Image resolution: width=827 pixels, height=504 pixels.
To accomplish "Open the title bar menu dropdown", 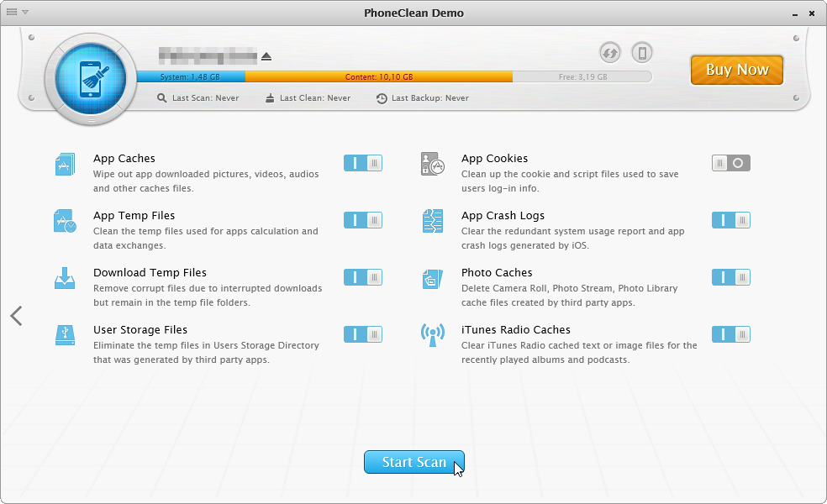I will [18, 12].
